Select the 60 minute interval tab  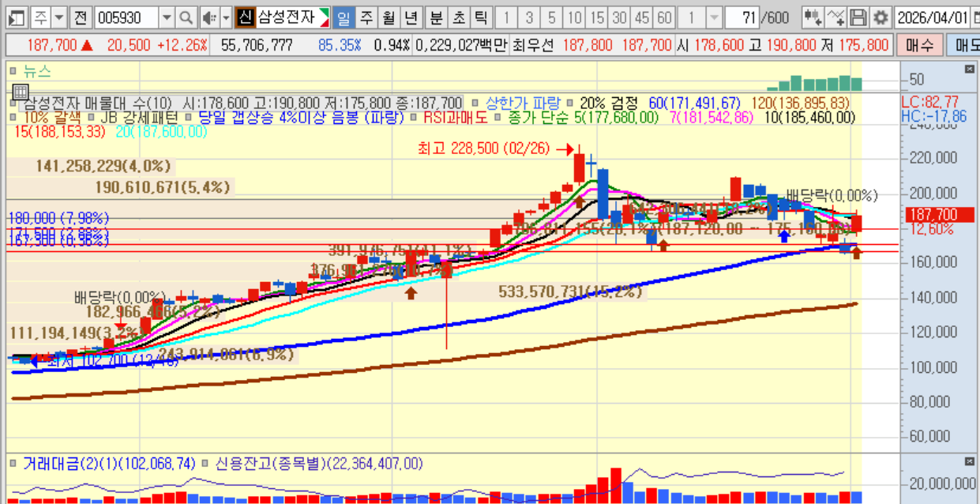[x=665, y=17]
